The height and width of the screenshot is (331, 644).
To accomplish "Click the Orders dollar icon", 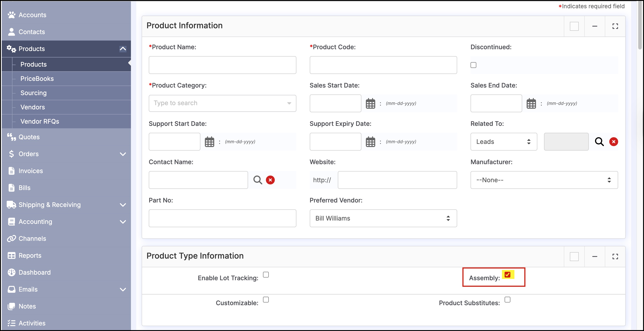I will pos(11,154).
